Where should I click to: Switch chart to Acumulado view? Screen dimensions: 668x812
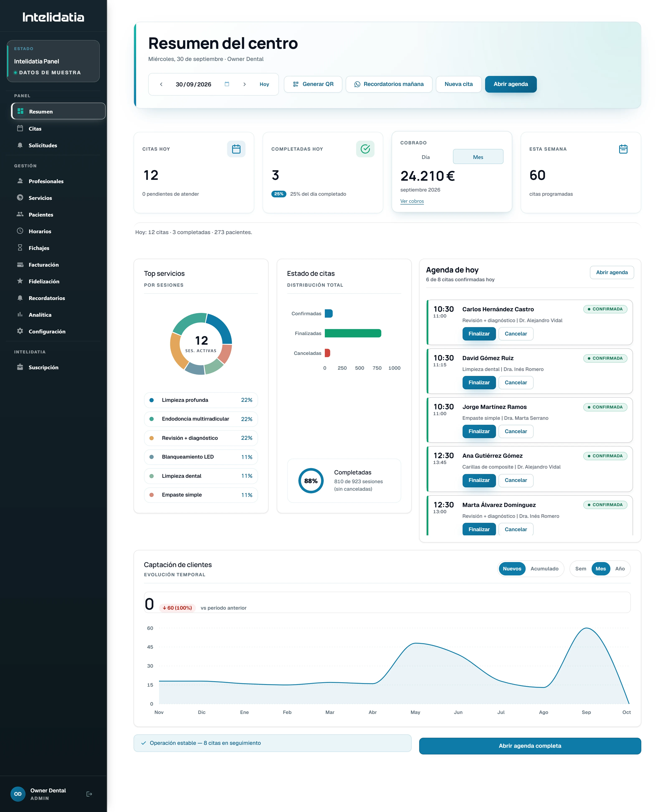[x=544, y=569]
